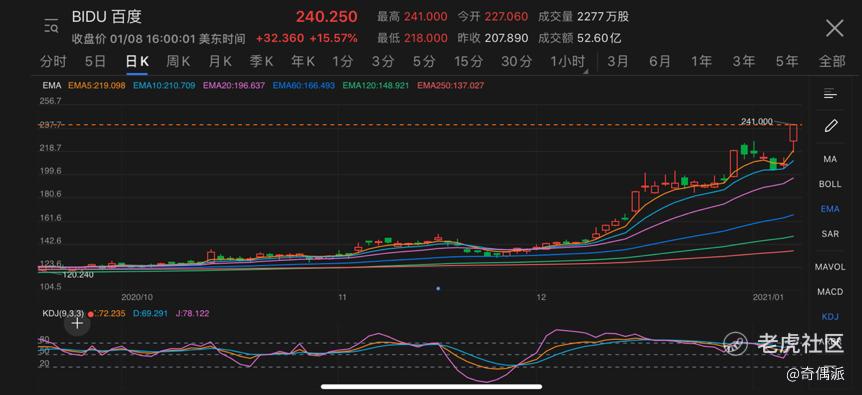Switch to the 5分 interval
Viewport: 862px width, 395px height.
coord(424,62)
